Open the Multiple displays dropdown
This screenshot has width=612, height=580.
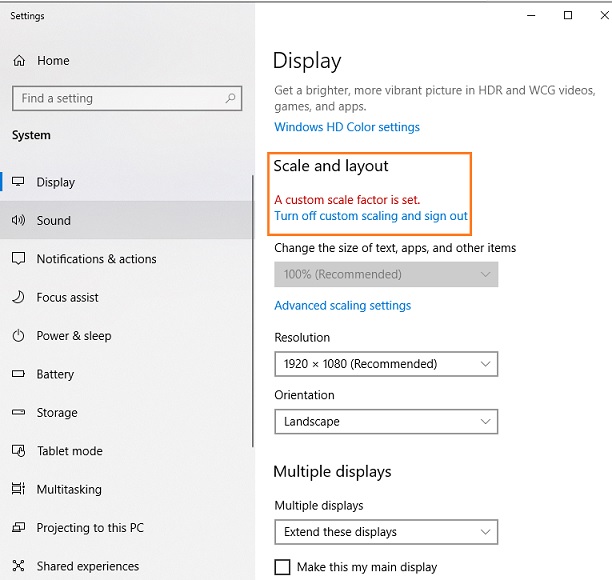pos(385,532)
